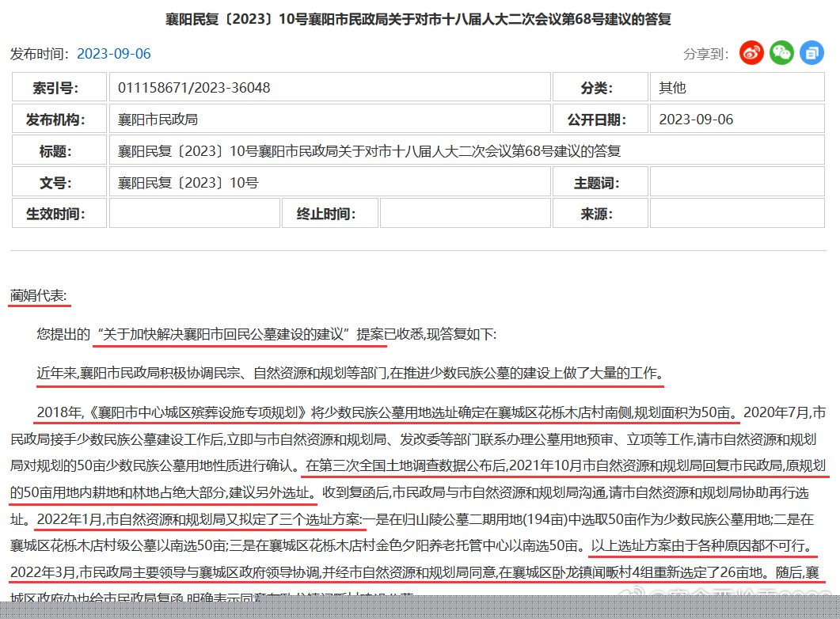This screenshot has width=840, height=619.
Task: Click the empty 生效时间 value cell
Action: [194, 214]
